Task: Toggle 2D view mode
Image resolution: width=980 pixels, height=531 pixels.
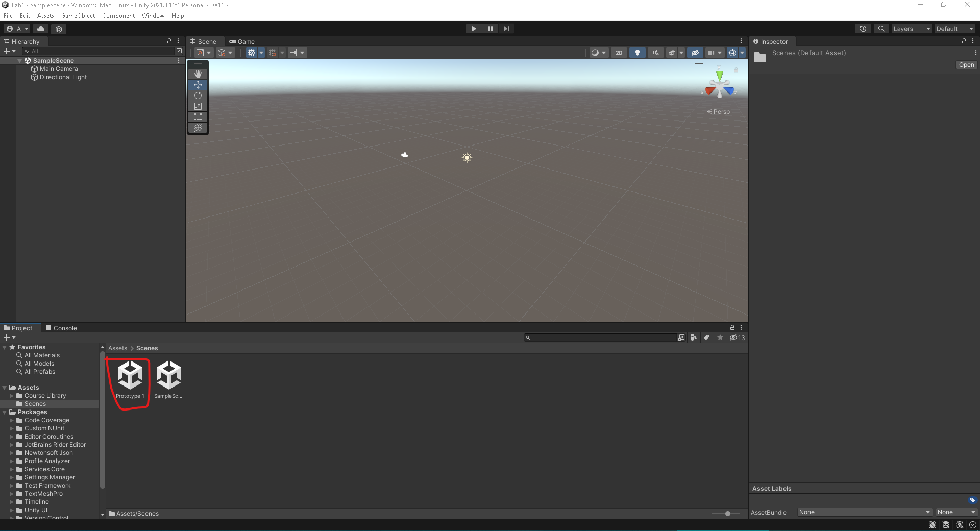Action: pos(619,53)
